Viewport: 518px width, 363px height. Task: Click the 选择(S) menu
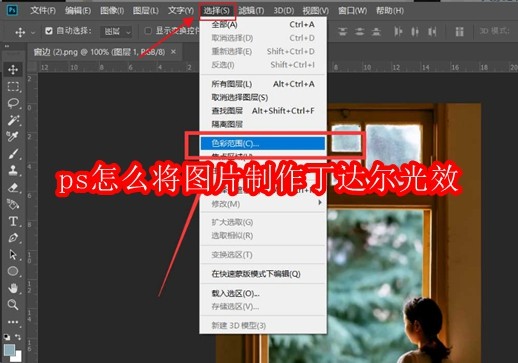216,11
